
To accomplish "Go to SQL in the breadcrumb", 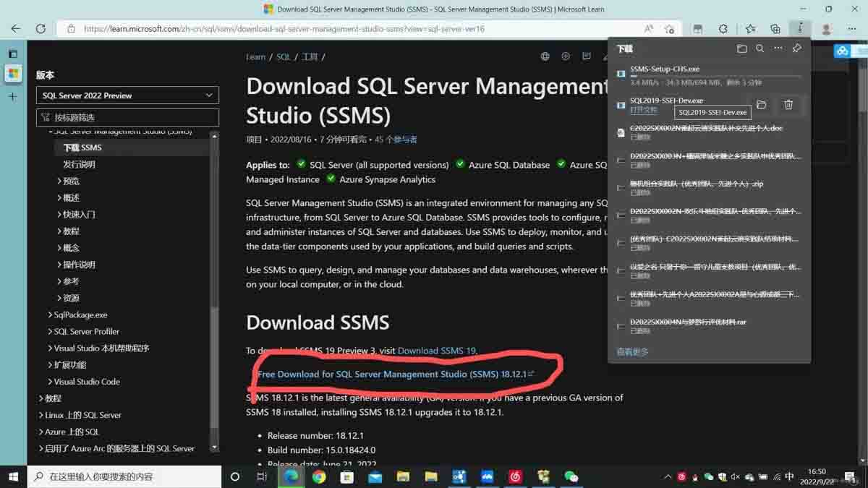I will tap(283, 57).
